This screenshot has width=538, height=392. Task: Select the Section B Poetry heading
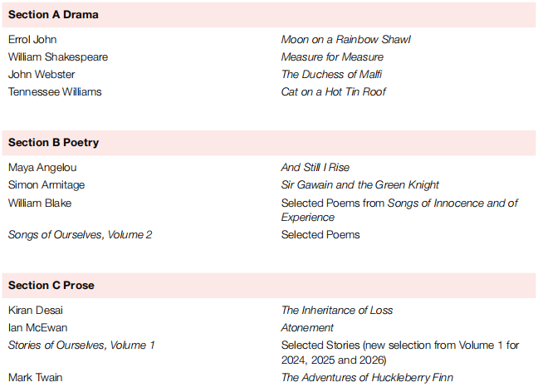pos(53,143)
